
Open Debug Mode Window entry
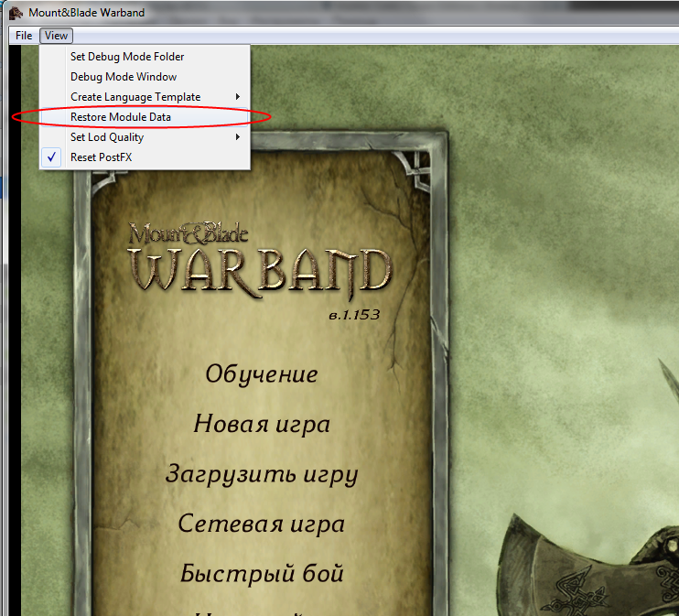pyautogui.click(x=145, y=77)
